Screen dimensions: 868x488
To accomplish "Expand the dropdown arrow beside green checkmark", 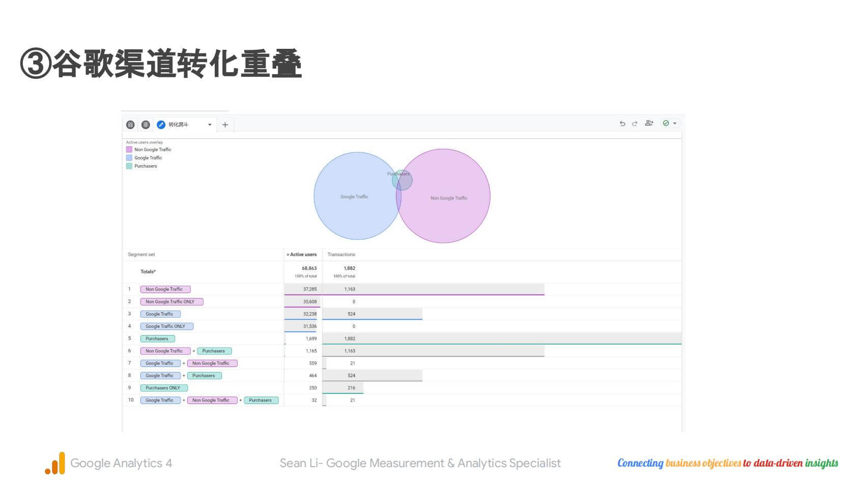I will pyautogui.click(x=675, y=124).
